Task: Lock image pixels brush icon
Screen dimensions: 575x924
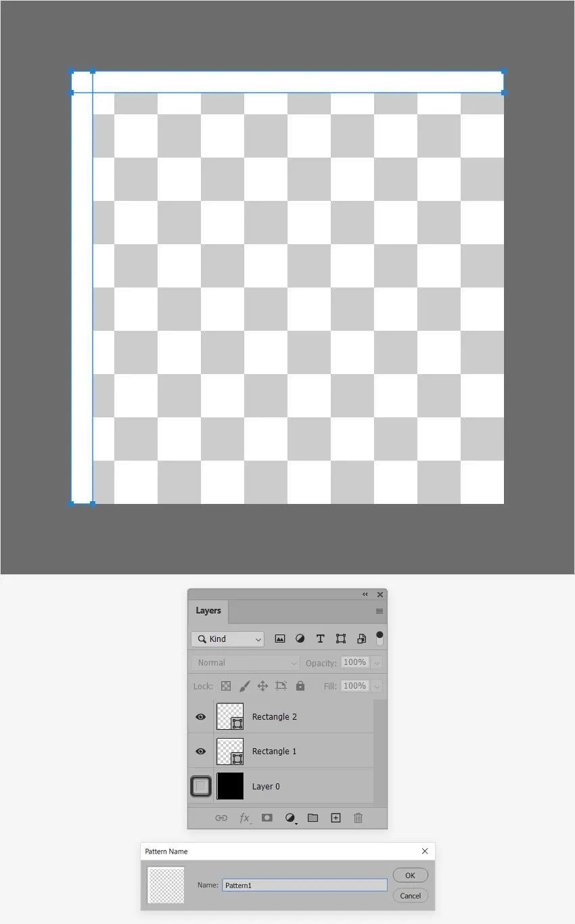Action: [x=244, y=686]
